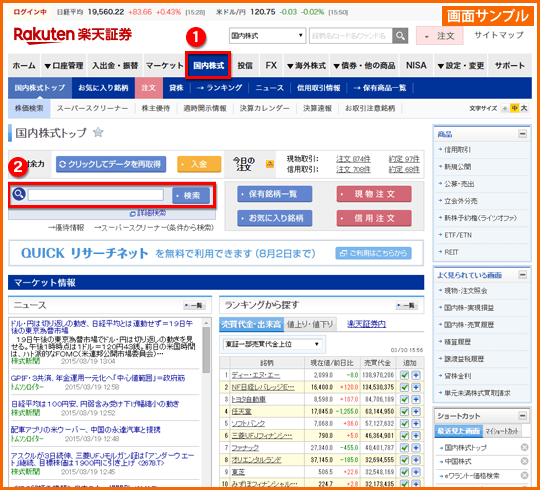540x490 pixels.
Task: Open the NISA menu
Action: click(x=416, y=65)
